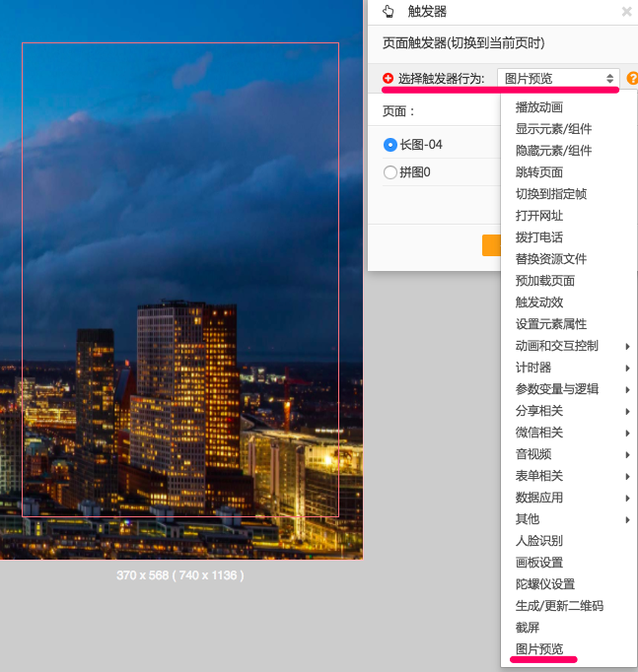Click the orange help question mark icon

click(632, 78)
